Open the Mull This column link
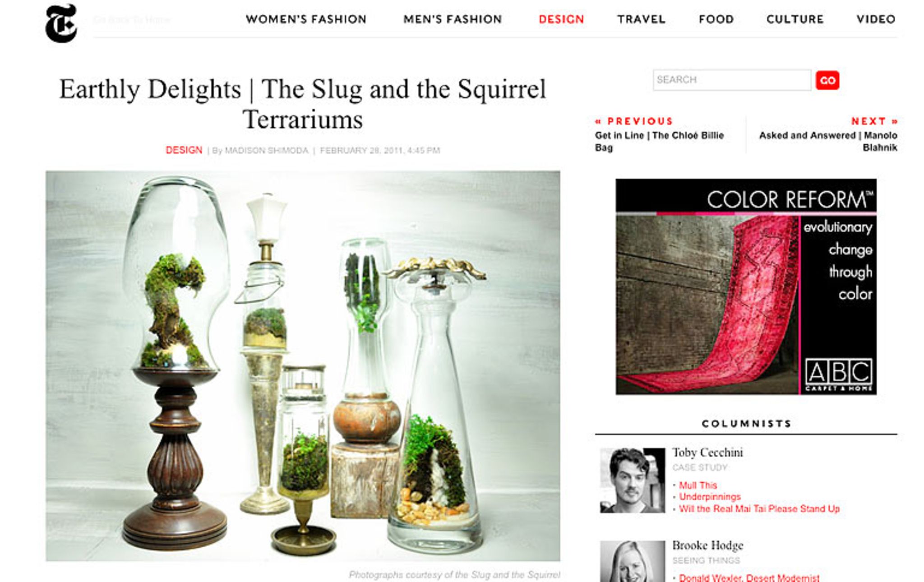This screenshot has width=924, height=582. coord(698,485)
